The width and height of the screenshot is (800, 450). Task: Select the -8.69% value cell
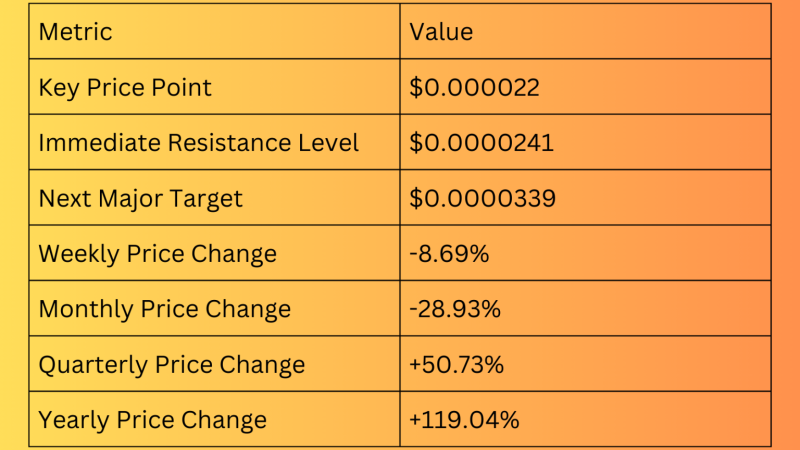point(449,254)
